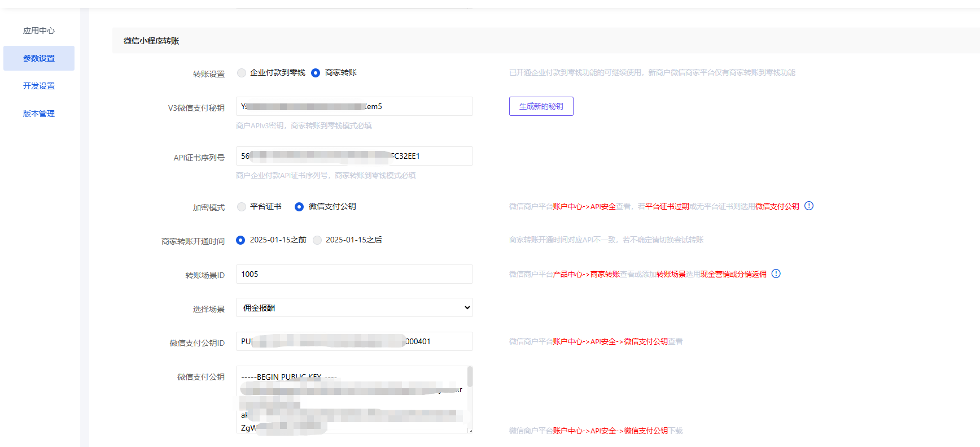Image resolution: width=980 pixels, height=447 pixels.
Task: Click info icon beside encryption mode hint
Action: [x=808, y=206]
